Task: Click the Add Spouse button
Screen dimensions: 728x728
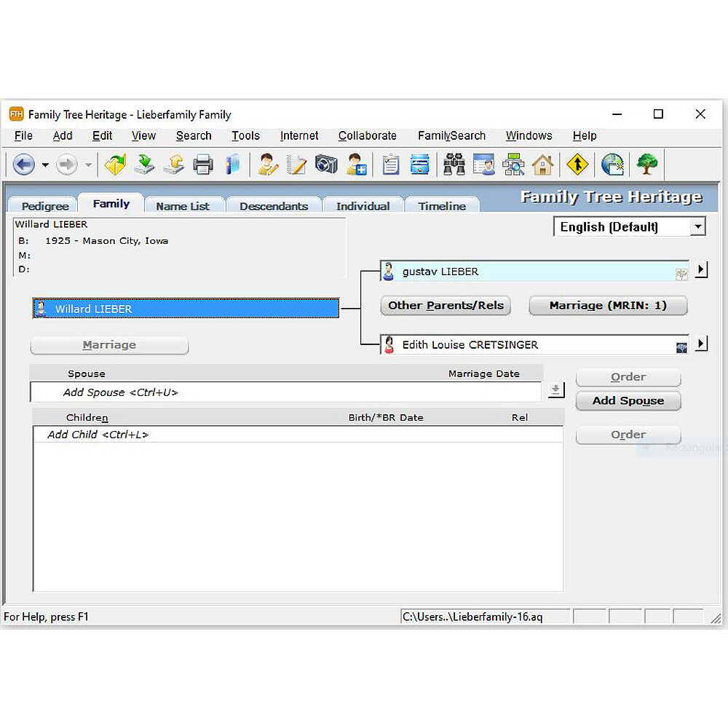Action: pos(628,400)
